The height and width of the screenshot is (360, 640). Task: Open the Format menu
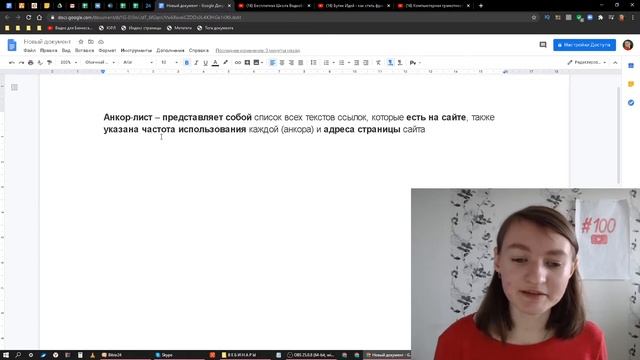pos(107,50)
